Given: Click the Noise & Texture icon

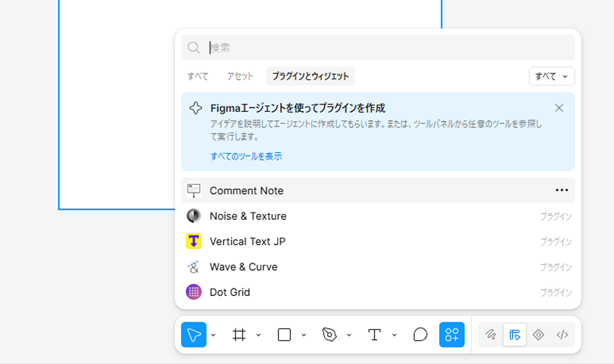Looking at the screenshot, I should point(194,216).
